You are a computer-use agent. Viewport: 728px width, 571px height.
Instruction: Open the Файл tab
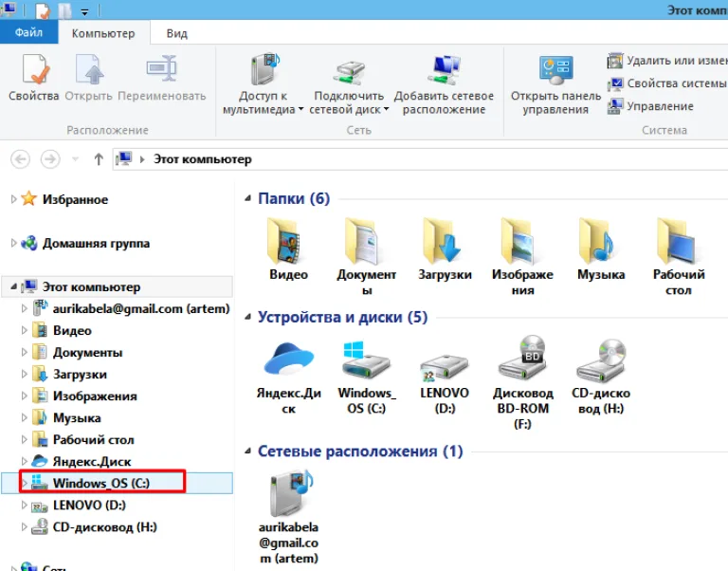tap(28, 32)
